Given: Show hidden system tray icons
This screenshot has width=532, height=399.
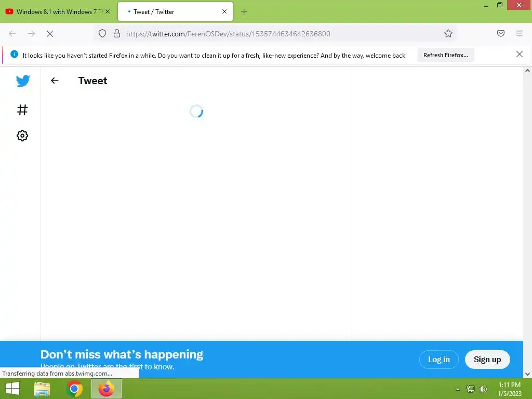Looking at the screenshot, I should [458, 389].
